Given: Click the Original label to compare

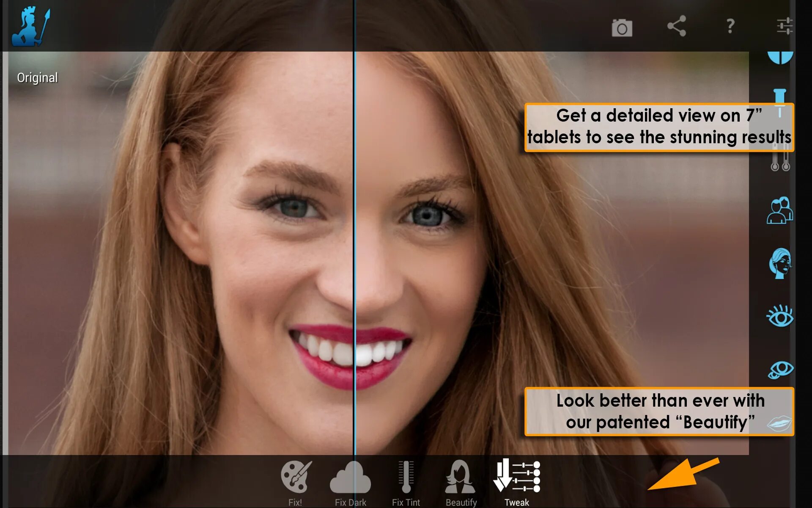Looking at the screenshot, I should click(37, 77).
